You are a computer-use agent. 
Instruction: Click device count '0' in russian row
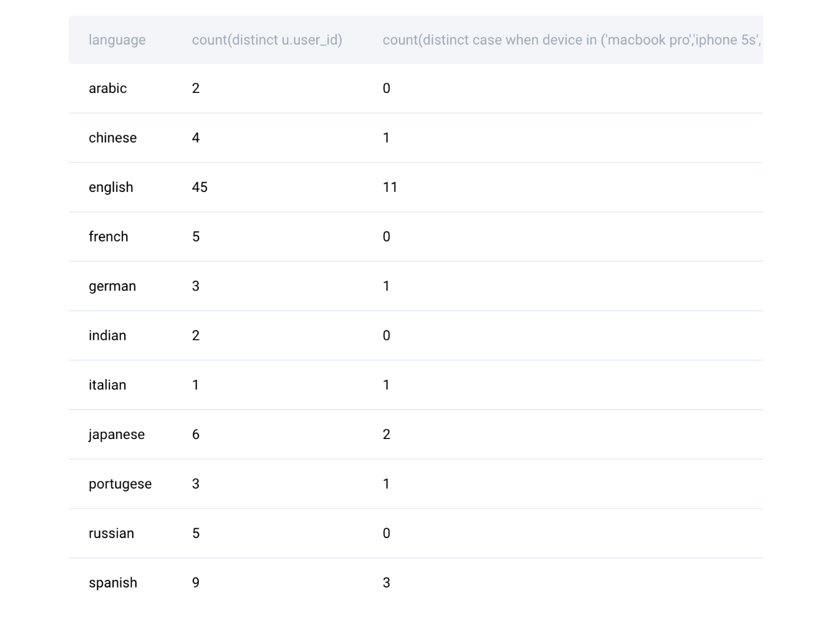coord(387,533)
